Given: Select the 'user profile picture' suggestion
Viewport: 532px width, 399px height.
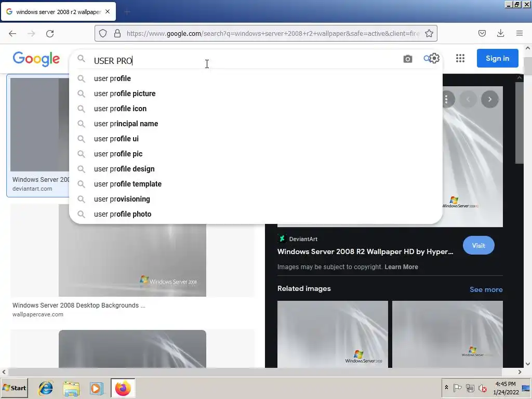Looking at the screenshot, I should point(256,94).
